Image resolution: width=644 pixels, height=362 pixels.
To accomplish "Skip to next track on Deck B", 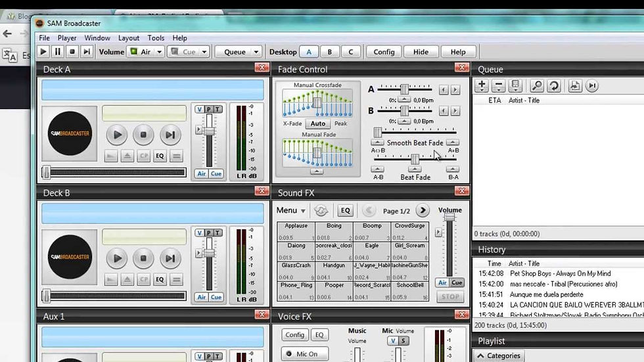I will coord(170,258).
